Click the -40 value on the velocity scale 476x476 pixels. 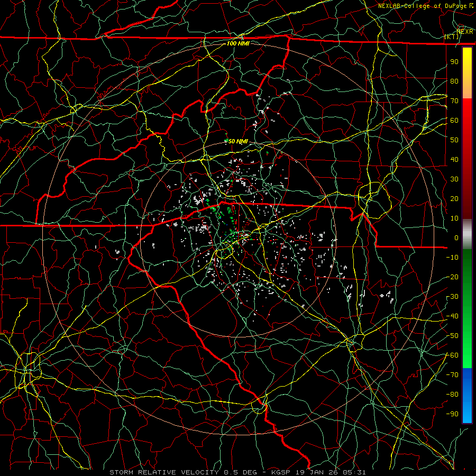(452, 316)
